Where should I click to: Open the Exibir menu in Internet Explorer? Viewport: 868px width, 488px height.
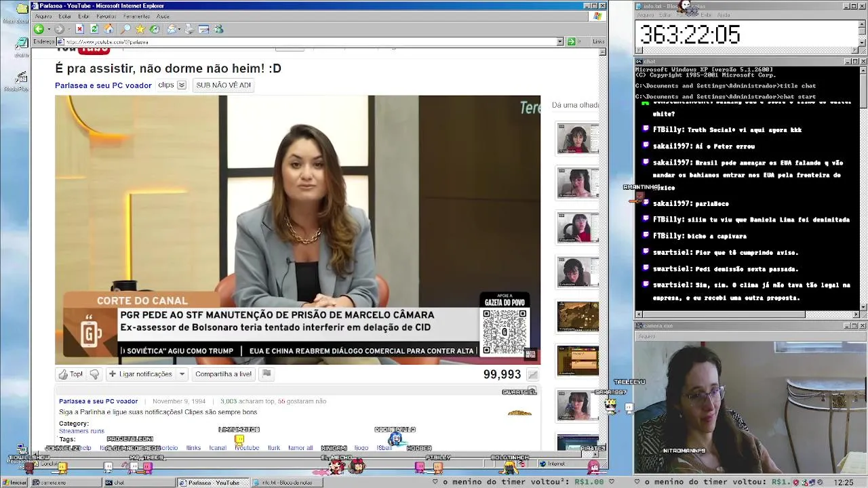(x=83, y=16)
